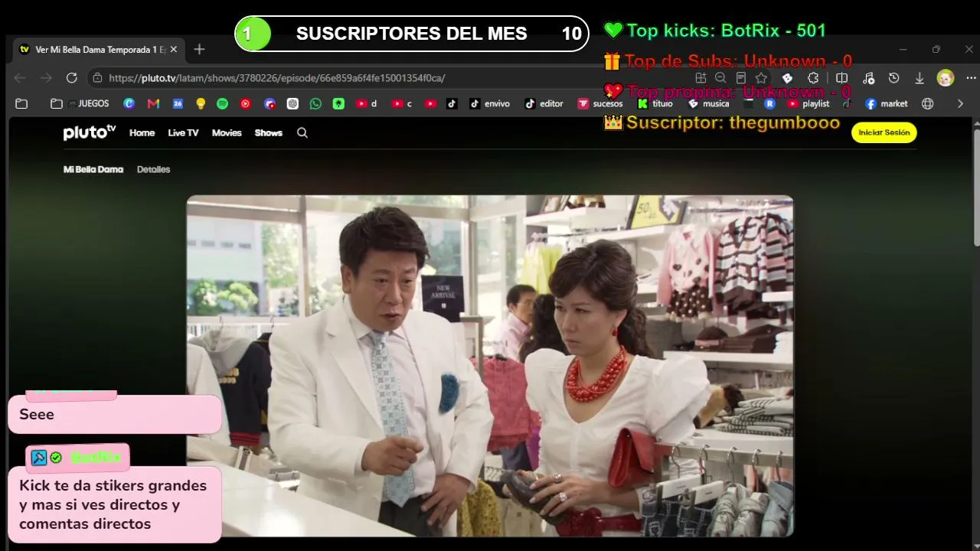Screen dimensions: 980x551
Task: Open browser profile avatar
Action: point(946,78)
